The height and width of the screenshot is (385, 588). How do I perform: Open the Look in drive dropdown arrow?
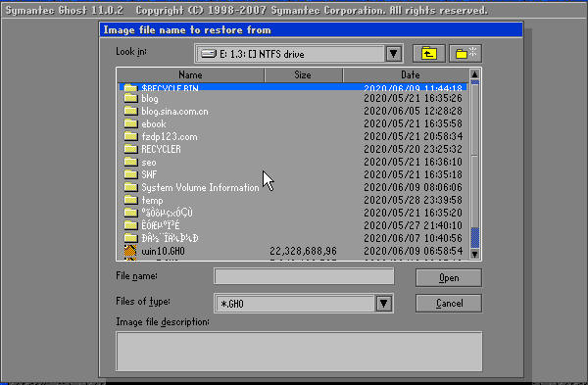pyautogui.click(x=394, y=54)
